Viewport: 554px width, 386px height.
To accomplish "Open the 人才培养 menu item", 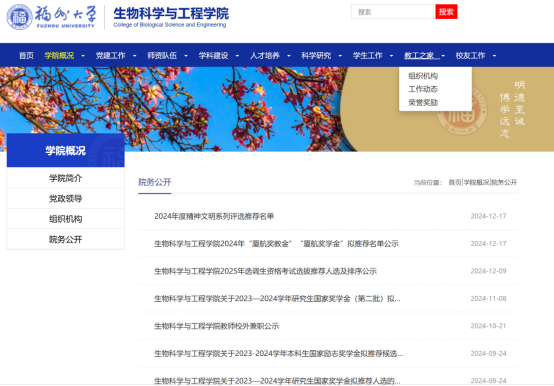I will point(265,55).
